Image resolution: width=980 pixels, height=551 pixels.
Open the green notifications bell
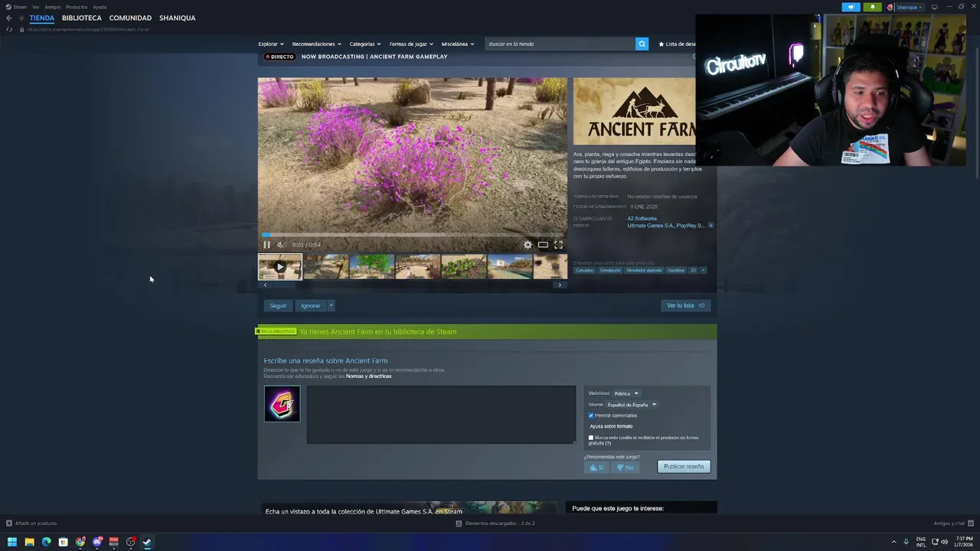(872, 7)
